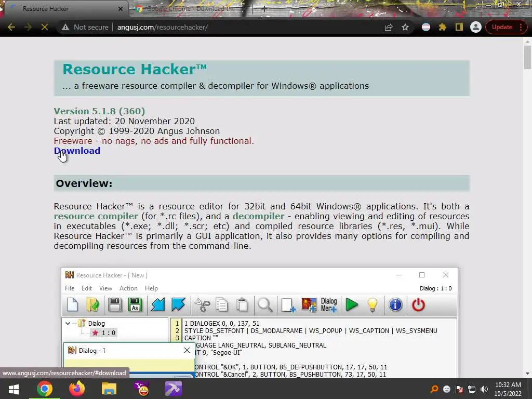Click the Version 5.1.8 (360) text

click(99, 111)
